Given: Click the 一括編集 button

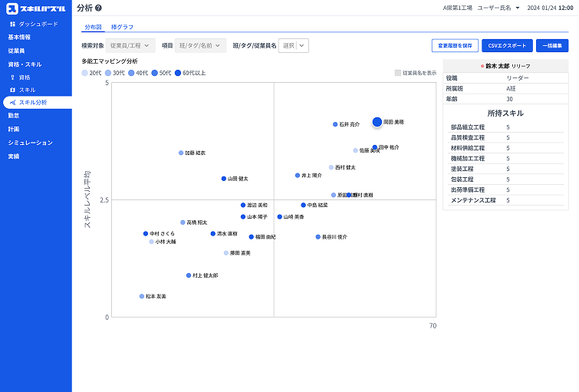Looking at the screenshot, I should (552, 46).
